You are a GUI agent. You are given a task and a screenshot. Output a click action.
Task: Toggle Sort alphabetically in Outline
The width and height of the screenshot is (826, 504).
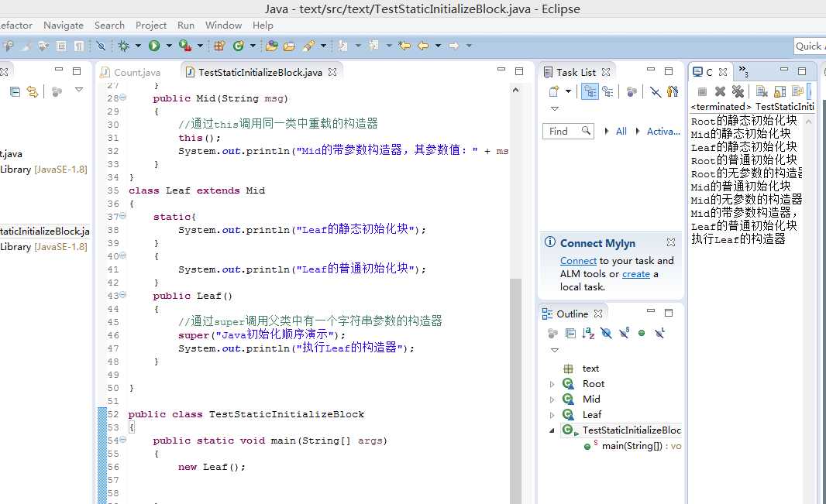click(x=588, y=333)
